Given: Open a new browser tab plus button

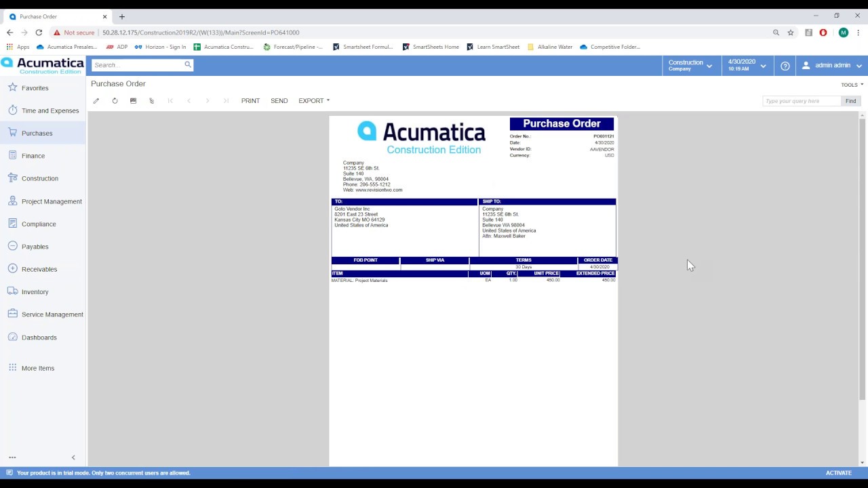Looking at the screenshot, I should click(122, 16).
